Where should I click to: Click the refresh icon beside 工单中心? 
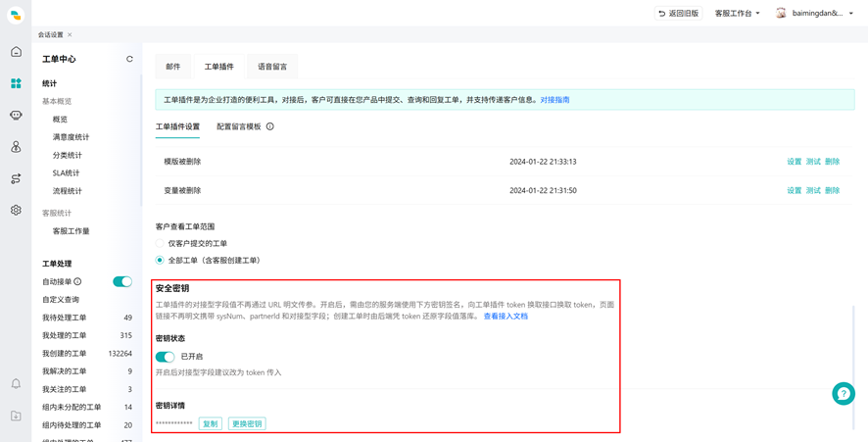[129, 59]
